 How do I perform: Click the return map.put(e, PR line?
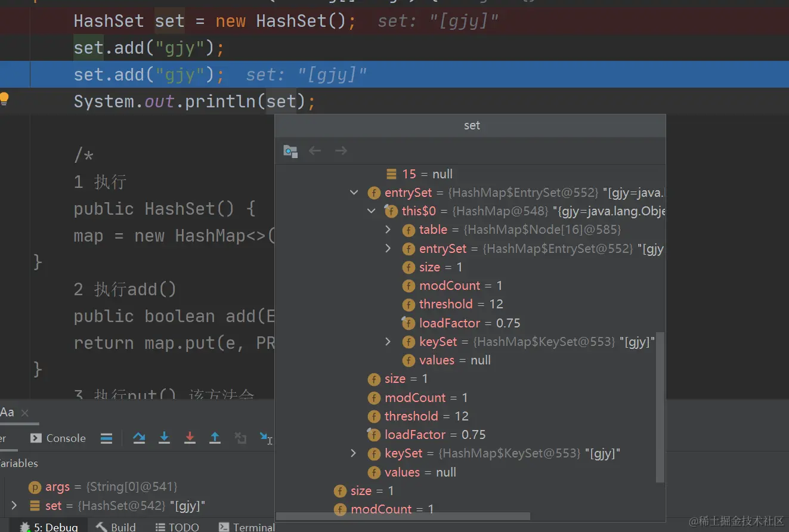point(174,343)
